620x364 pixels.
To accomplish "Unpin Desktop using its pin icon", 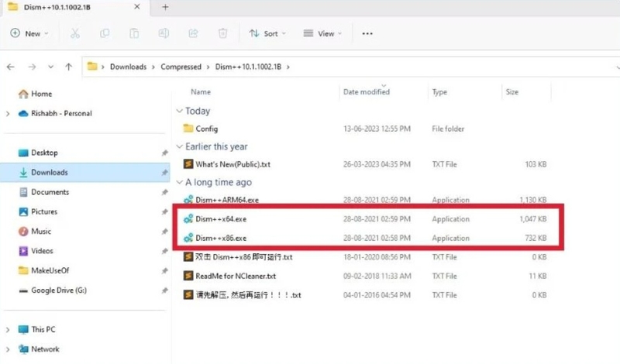I will 164,153.
